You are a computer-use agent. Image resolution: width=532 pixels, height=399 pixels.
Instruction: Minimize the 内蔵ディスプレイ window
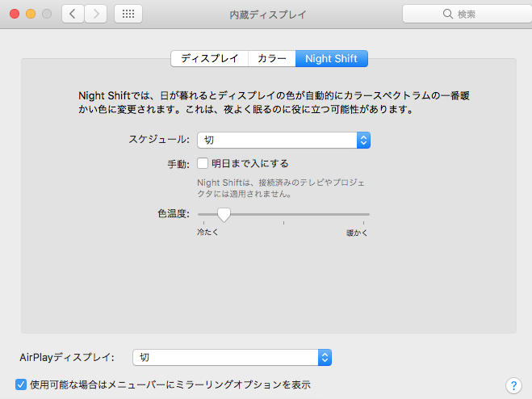31,14
